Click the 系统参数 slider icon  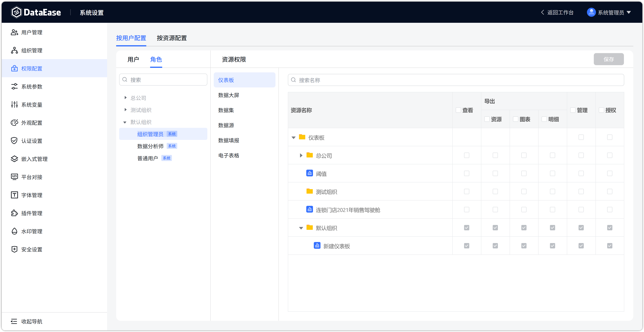click(x=15, y=87)
